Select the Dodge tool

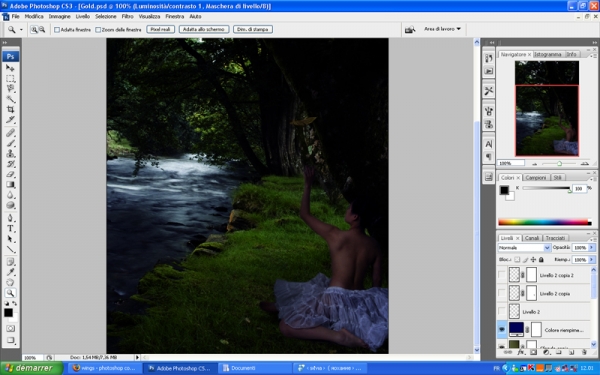10,205
